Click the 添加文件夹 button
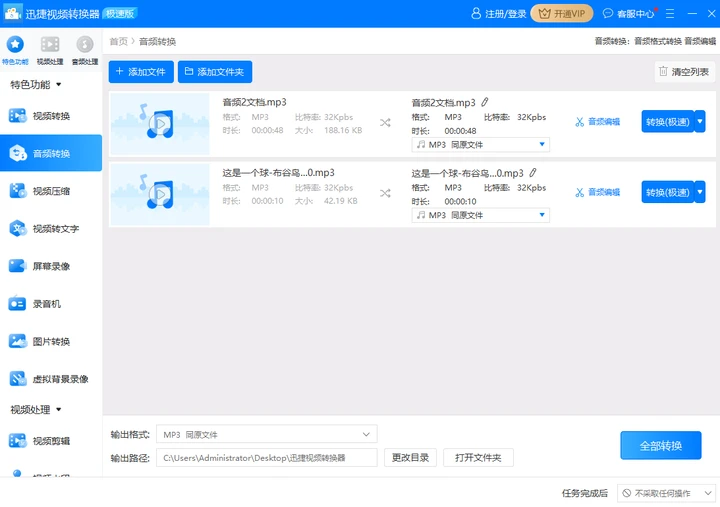The height and width of the screenshot is (507, 720). coord(215,72)
